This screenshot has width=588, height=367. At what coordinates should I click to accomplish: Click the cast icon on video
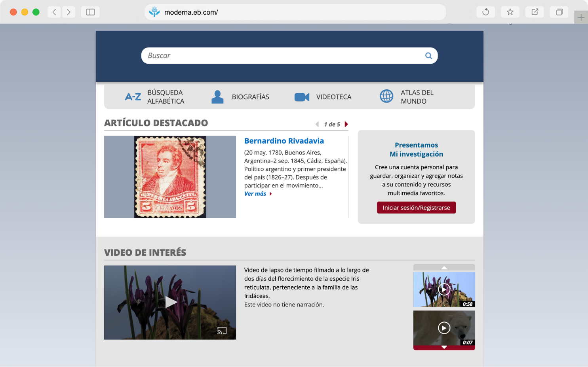click(222, 331)
